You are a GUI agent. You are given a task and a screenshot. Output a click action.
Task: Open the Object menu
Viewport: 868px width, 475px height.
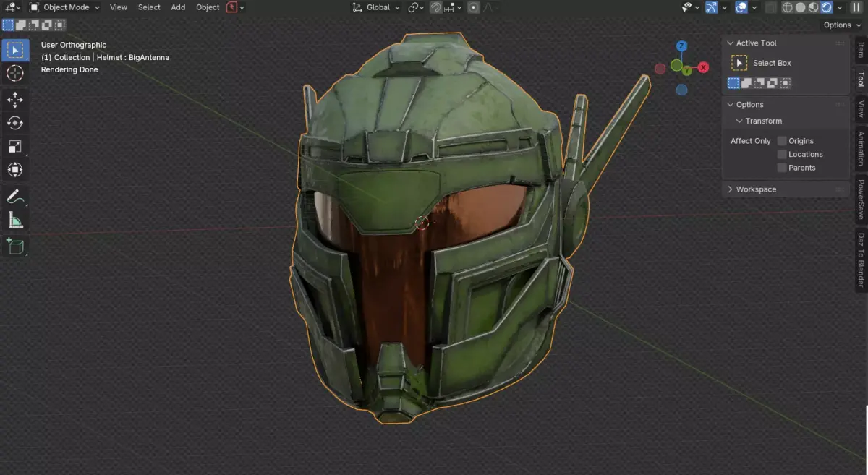point(208,7)
